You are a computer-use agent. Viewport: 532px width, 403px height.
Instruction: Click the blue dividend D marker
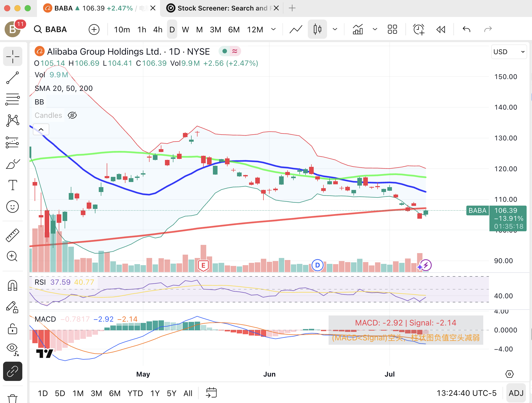[x=317, y=265]
